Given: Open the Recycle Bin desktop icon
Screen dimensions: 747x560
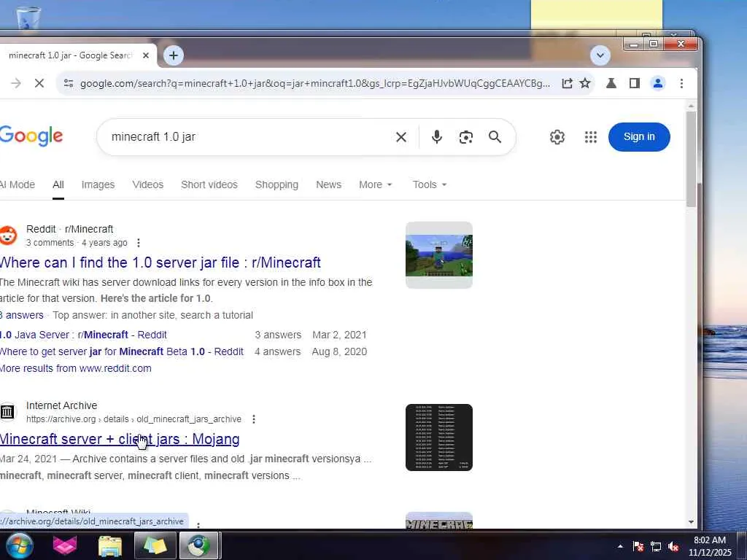Looking at the screenshot, I should [28, 17].
